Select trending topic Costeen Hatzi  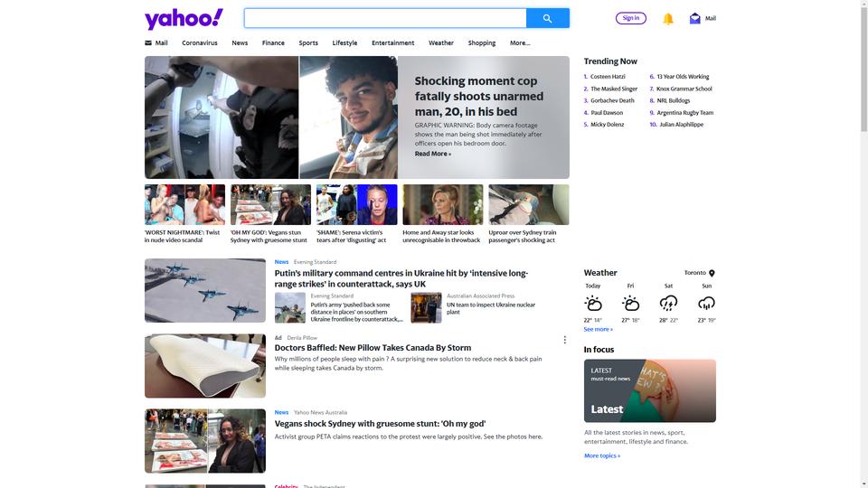point(608,77)
